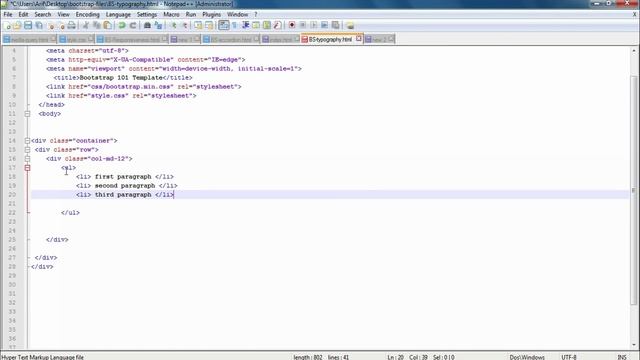Toggle Show All Characters paragraph icon
Screen dimensions: 640x360
[235, 25]
